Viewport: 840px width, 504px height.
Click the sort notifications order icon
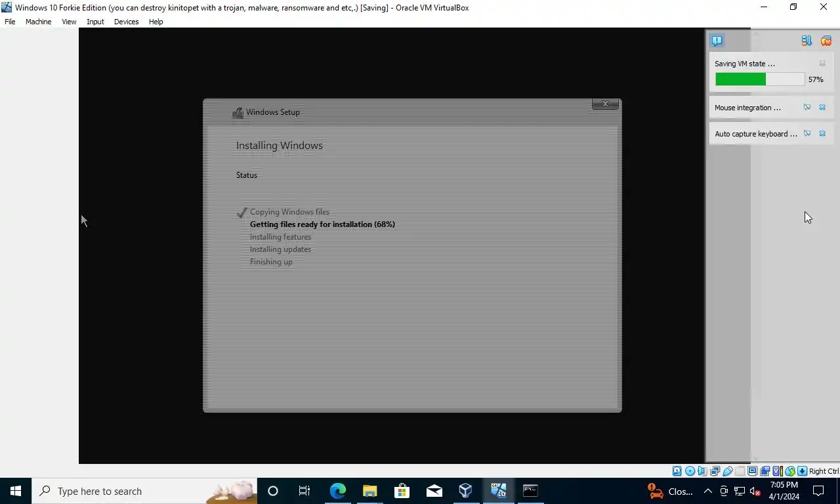pos(807,41)
